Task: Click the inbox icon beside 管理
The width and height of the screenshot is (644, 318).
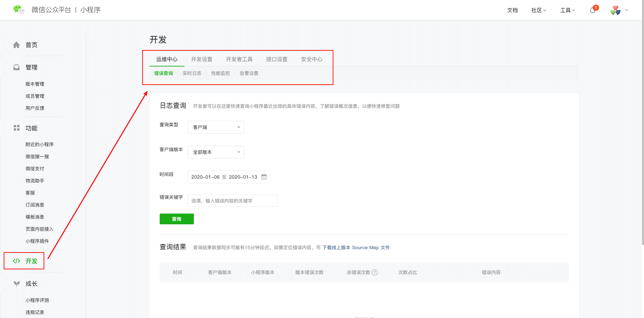Action: click(x=16, y=67)
